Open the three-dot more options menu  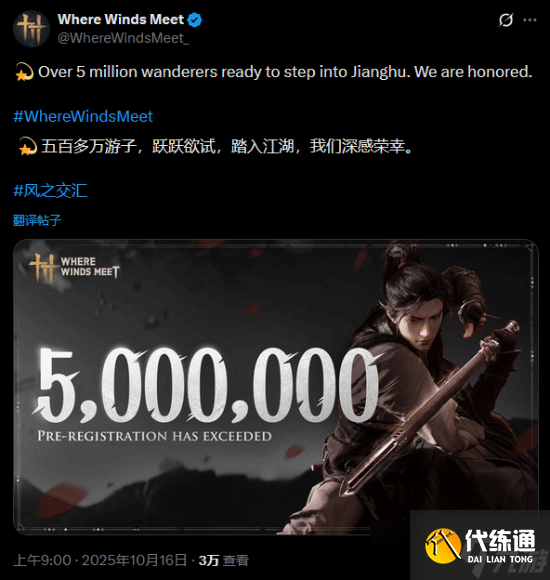click(x=530, y=20)
